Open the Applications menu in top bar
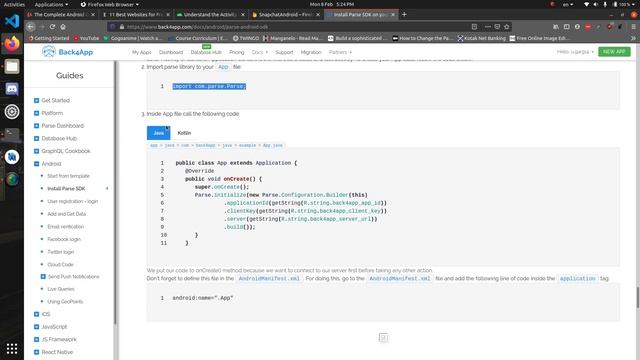The height and width of the screenshot is (360, 640). (51, 4)
